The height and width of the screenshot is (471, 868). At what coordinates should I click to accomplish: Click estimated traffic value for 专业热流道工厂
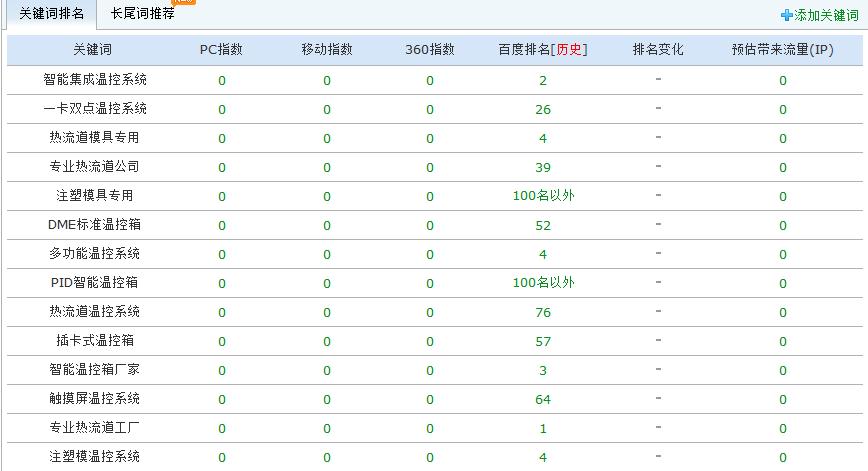[x=783, y=429]
